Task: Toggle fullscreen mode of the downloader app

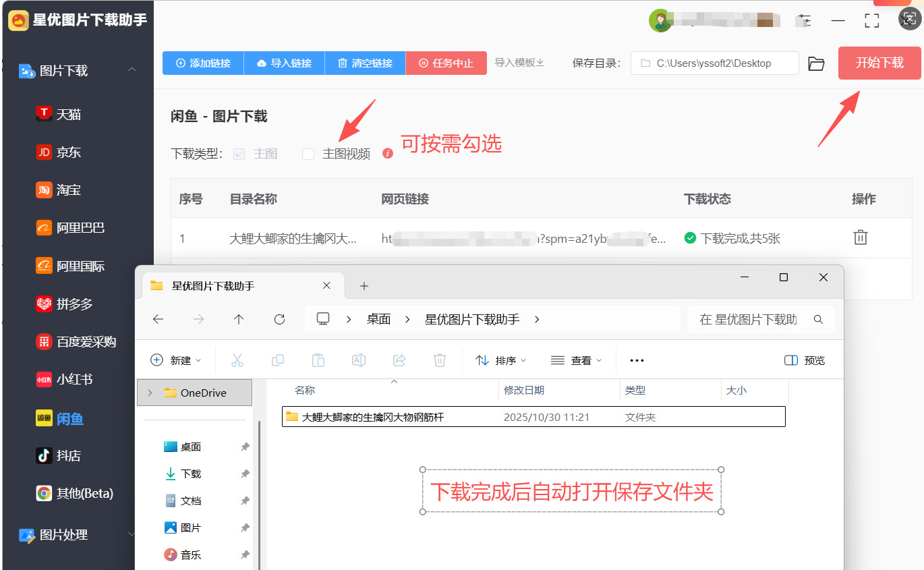Action: (x=872, y=21)
